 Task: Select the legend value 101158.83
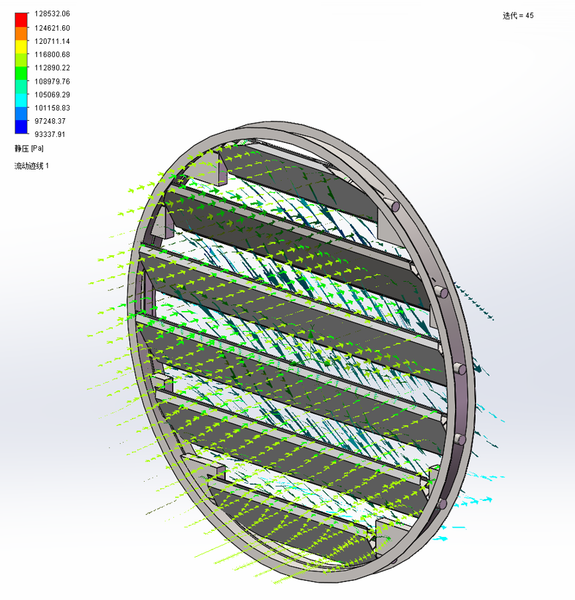[x=52, y=108]
